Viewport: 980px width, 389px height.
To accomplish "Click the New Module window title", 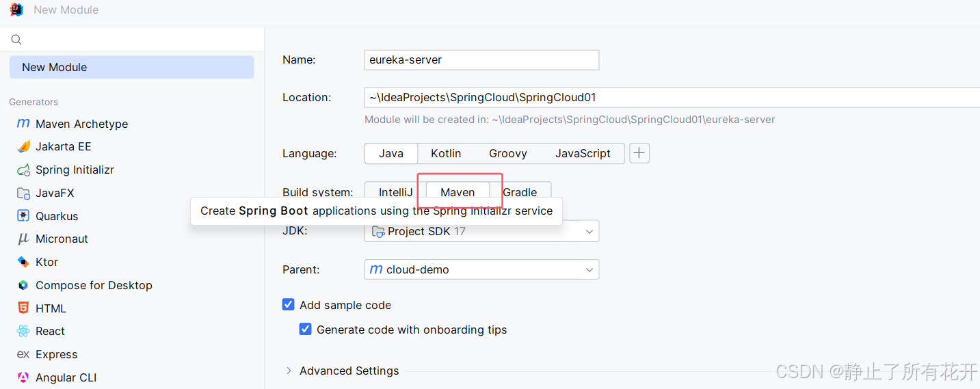I will coord(66,10).
